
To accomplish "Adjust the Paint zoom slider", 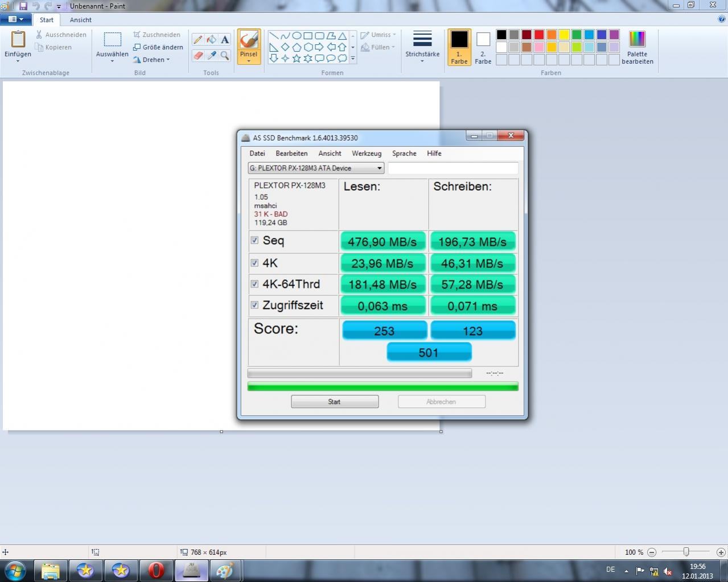I will click(686, 552).
